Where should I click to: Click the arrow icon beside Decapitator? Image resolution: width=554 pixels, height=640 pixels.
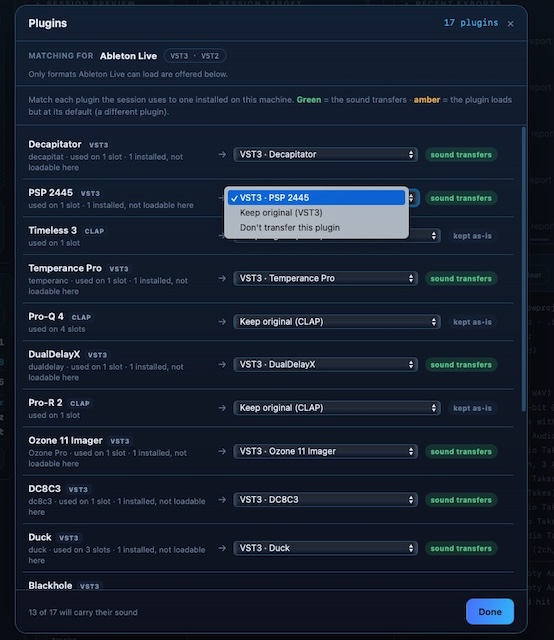222,154
